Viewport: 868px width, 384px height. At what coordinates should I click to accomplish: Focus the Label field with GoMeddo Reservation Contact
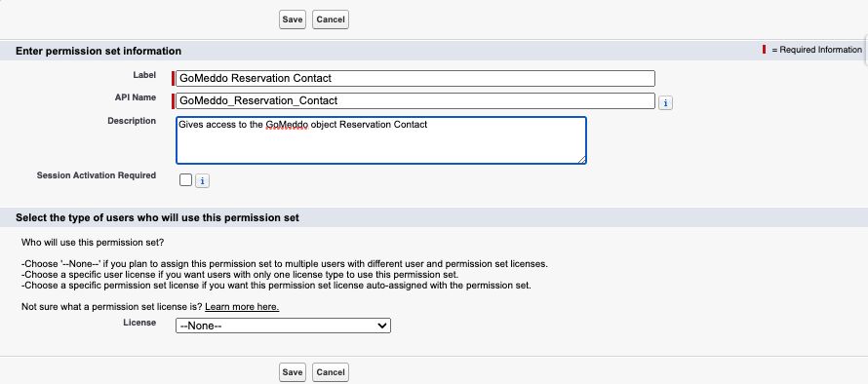click(415, 78)
